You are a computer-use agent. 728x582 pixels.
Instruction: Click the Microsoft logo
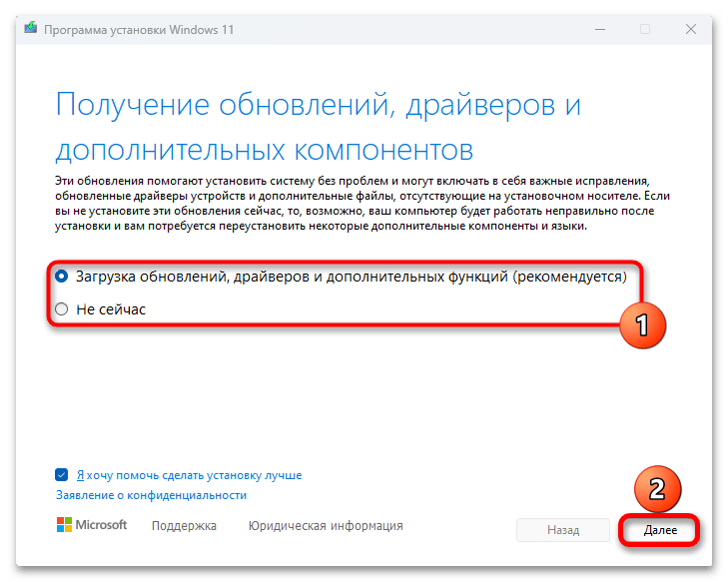[92, 525]
